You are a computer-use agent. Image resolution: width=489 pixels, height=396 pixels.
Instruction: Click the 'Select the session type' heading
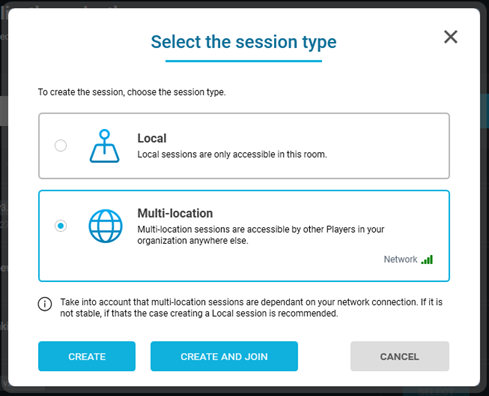point(244,42)
